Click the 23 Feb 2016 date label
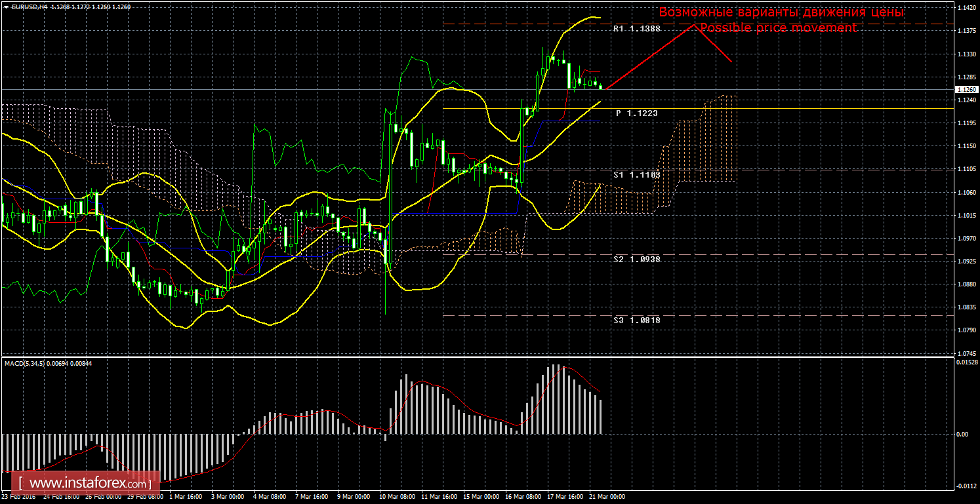Viewport: 980px width, 504px height. 19,497
